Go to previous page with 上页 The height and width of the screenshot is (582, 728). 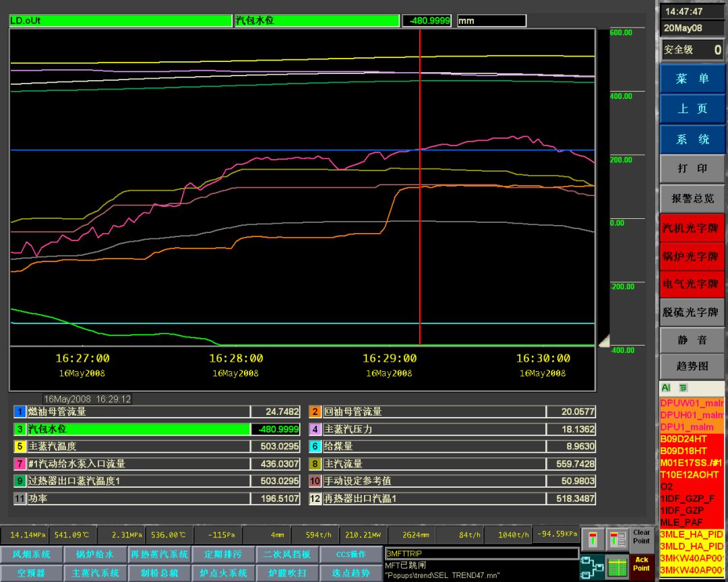click(x=692, y=108)
